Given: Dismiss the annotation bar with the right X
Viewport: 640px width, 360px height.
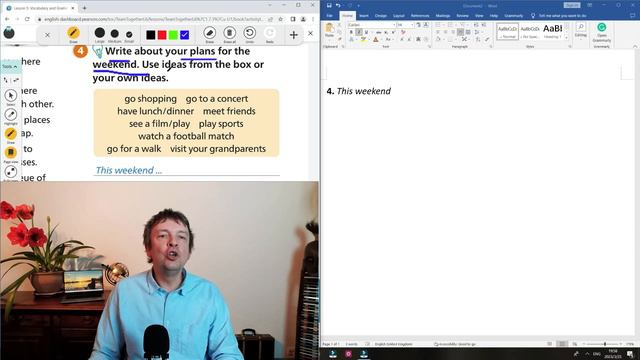Looking at the screenshot, I should (x=310, y=33).
